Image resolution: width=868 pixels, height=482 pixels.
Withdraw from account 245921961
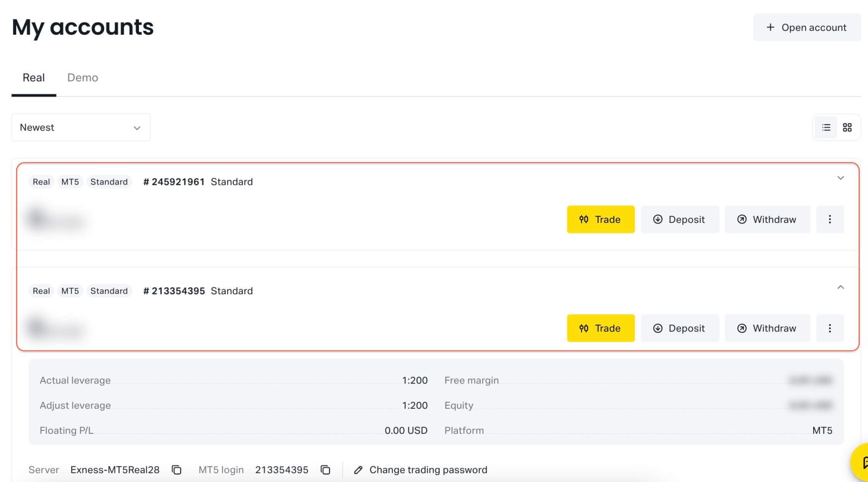(x=767, y=220)
